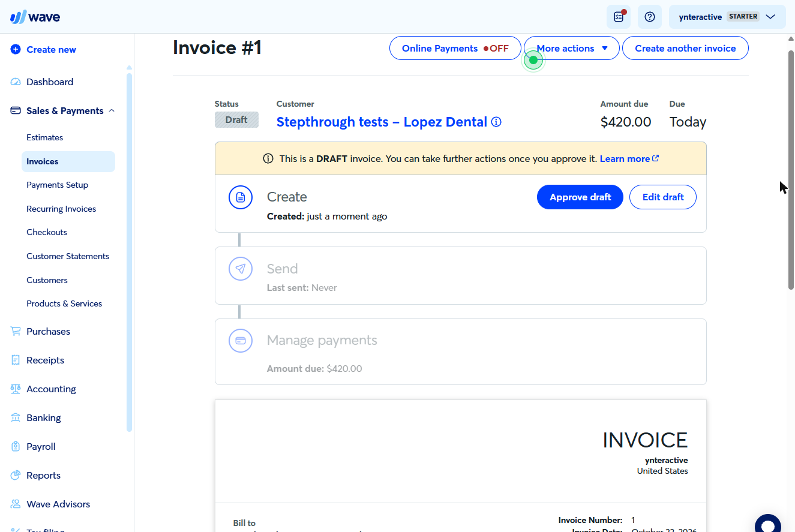Image resolution: width=795 pixels, height=532 pixels.
Task: Click the Receipts icon in sidebar
Action: [16, 360]
